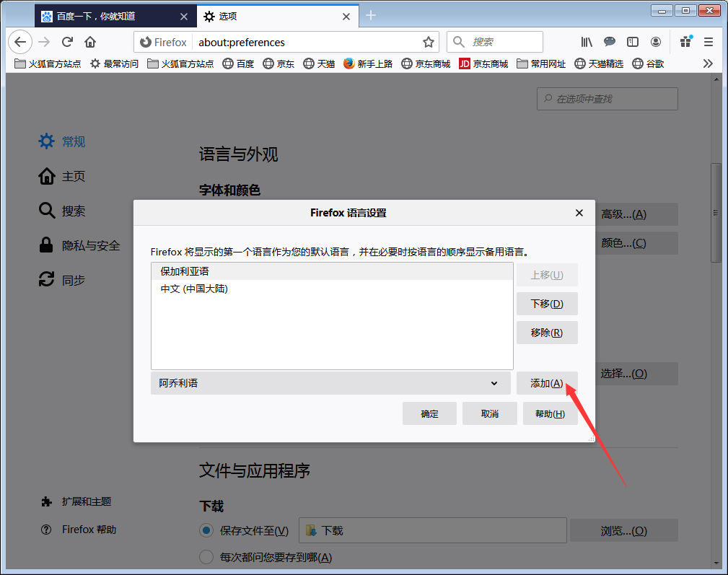This screenshot has height=575, width=728.
Task: Open the Library panel icon
Action: [x=586, y=42]
